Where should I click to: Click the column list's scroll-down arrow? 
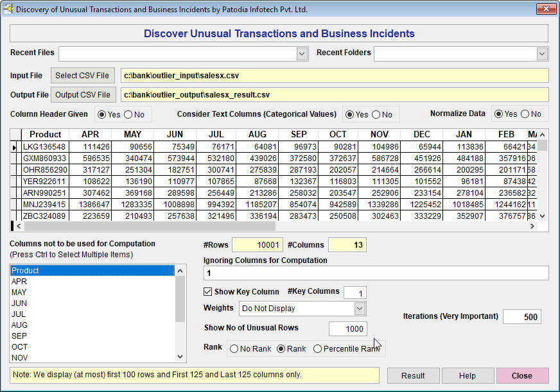point(180,357)
